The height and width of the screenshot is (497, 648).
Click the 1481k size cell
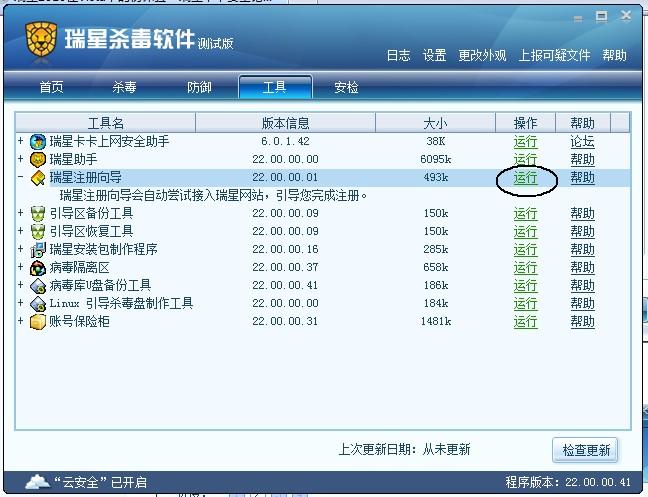tap(436, 321)
